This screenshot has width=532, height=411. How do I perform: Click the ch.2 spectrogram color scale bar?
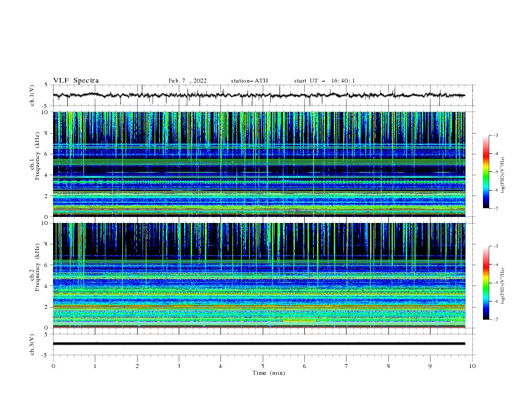tap(486, 283)
